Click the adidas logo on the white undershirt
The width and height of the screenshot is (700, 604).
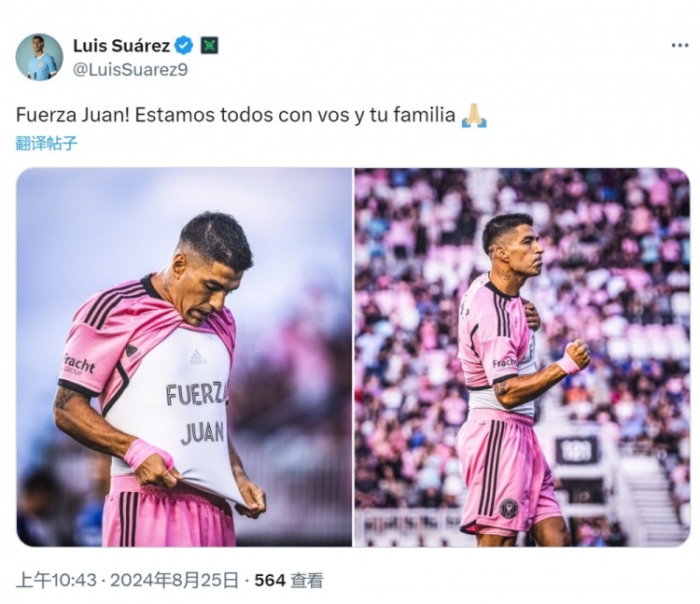tap(198, 358)
